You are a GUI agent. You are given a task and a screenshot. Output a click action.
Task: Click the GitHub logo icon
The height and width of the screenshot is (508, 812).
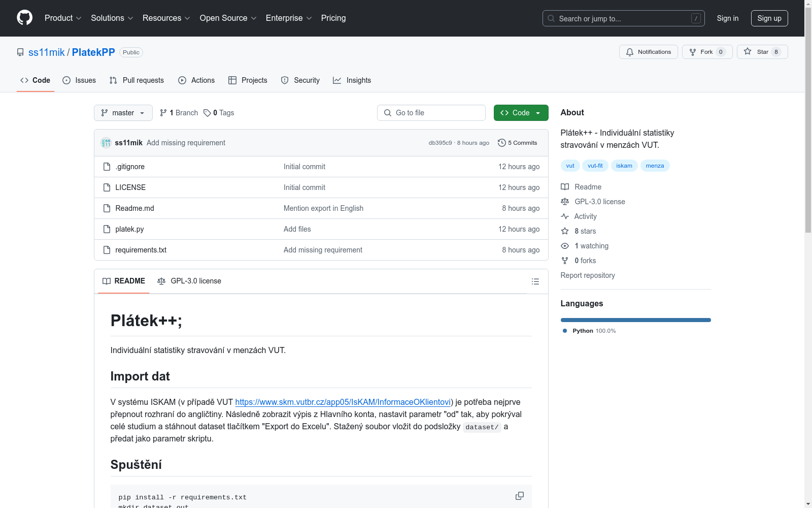(x=24, y=18)
